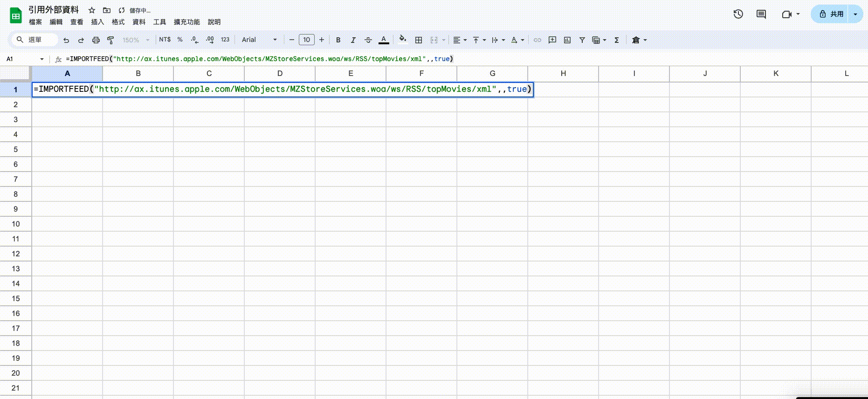
Task: Select column H header
Action: [563, 74]
